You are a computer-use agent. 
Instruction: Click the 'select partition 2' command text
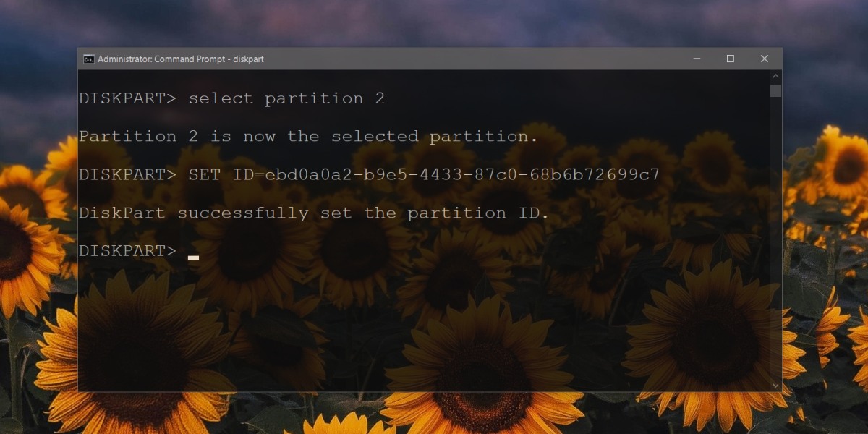click(286, 98)
